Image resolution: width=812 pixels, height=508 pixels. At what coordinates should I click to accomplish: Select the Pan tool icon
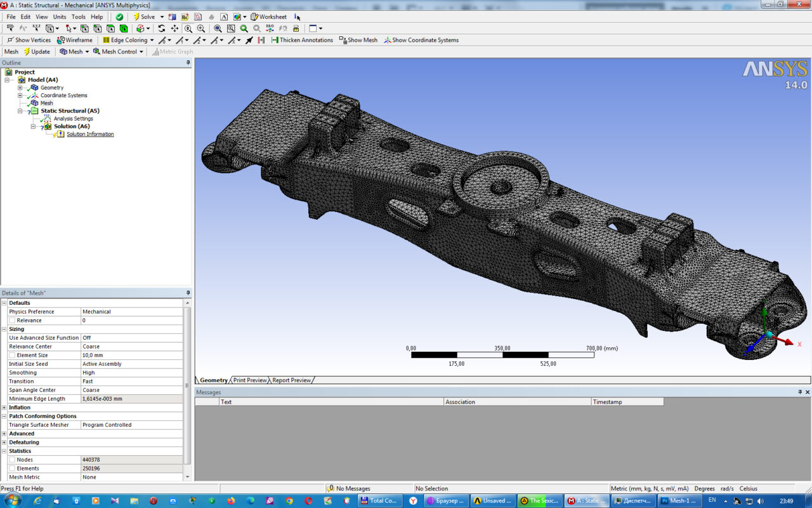(174, 29)
